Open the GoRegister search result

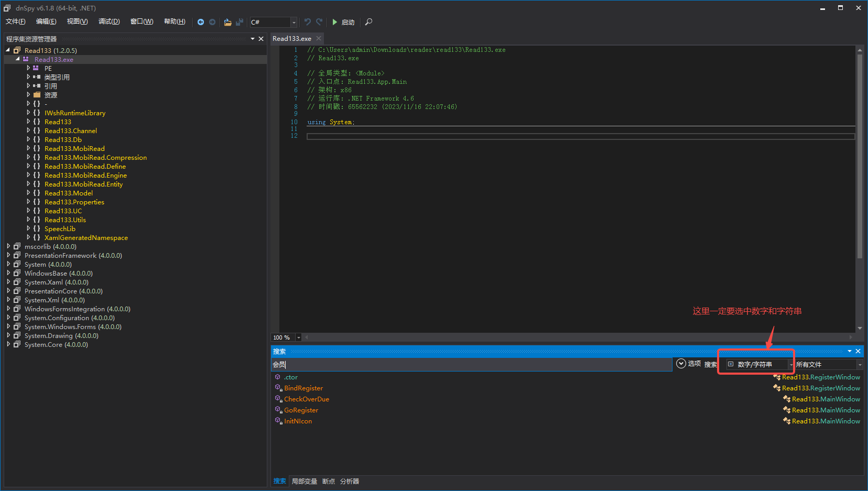click(301, 410)
